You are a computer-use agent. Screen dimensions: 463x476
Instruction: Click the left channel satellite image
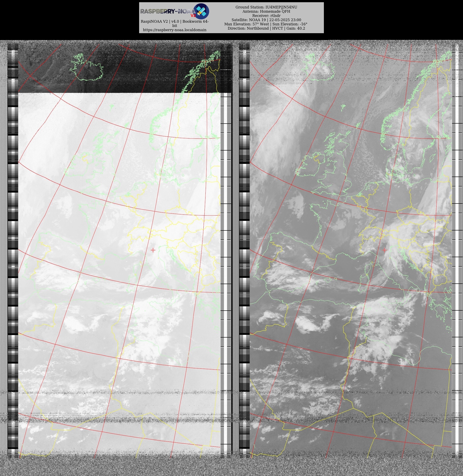[119, 250]
